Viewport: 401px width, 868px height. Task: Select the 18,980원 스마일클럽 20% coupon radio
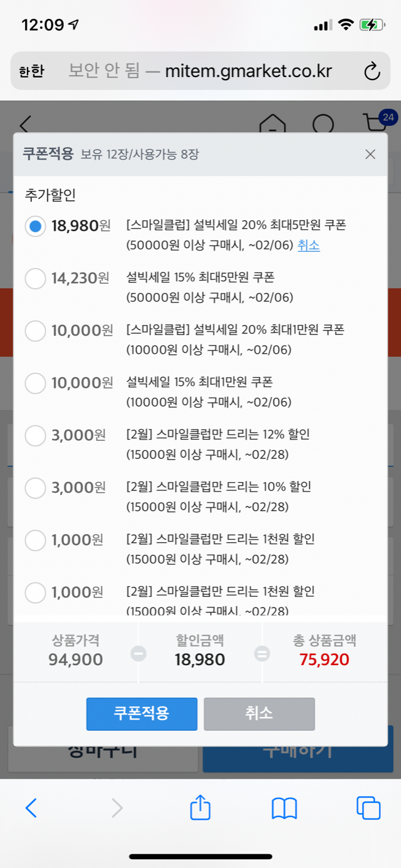pos(36,226)
